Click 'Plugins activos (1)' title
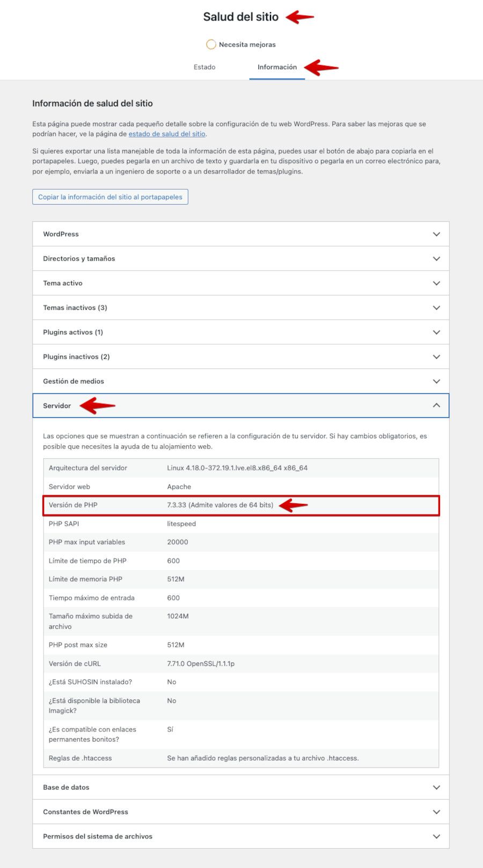 click(73, 332)
